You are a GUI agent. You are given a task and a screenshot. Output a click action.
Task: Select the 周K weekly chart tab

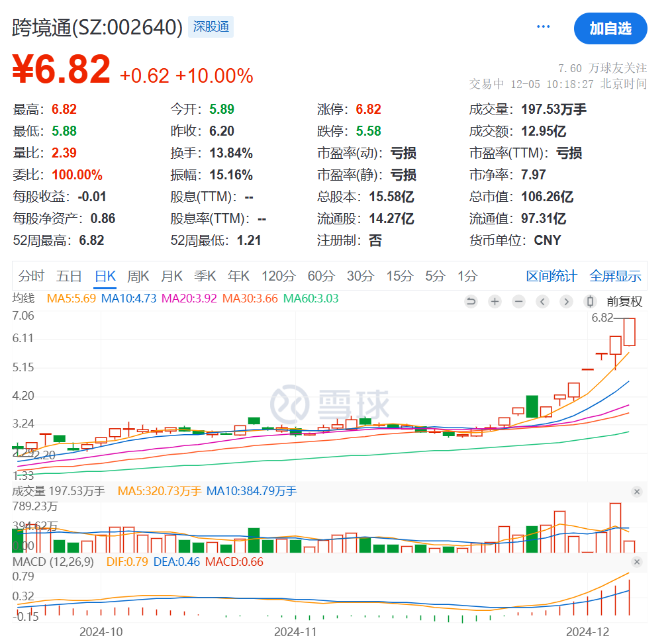[x=138, y=276]
